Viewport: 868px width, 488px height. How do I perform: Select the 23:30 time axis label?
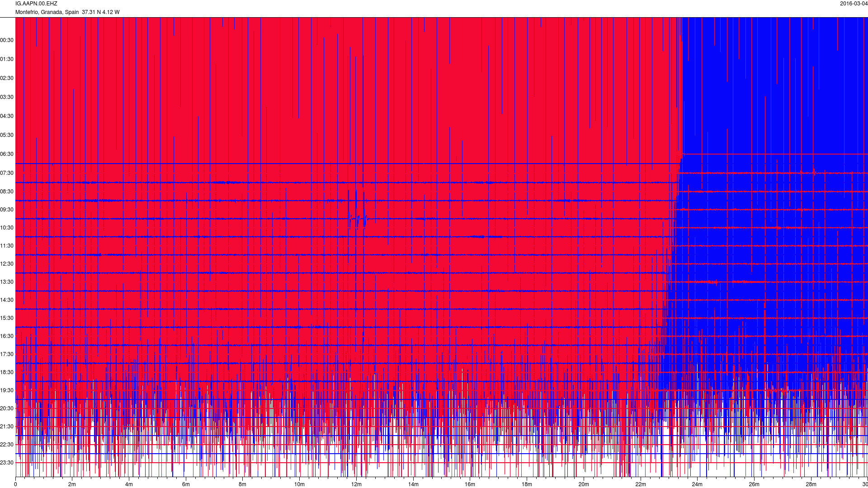coord(7,463)
